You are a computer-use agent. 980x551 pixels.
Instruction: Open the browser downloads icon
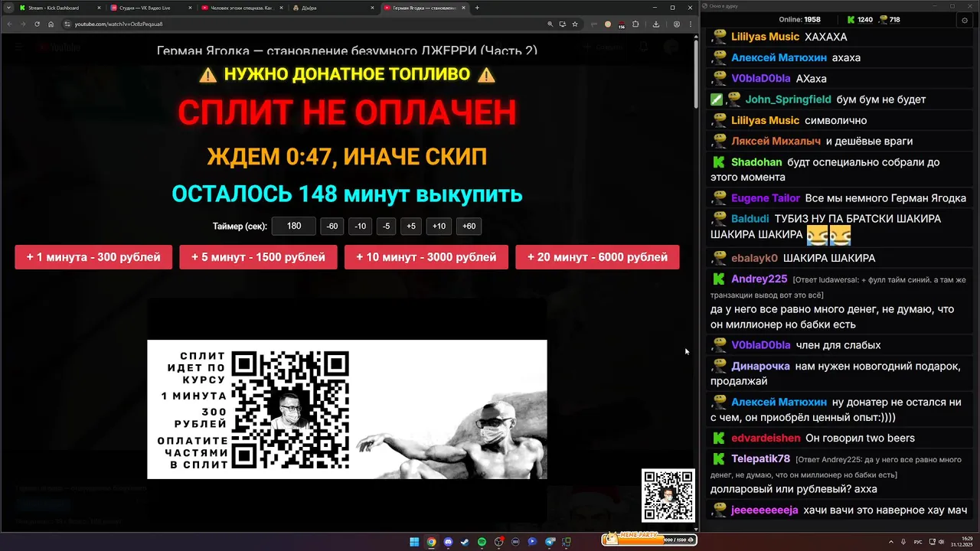pyautogui.click(x=656, y=24)
